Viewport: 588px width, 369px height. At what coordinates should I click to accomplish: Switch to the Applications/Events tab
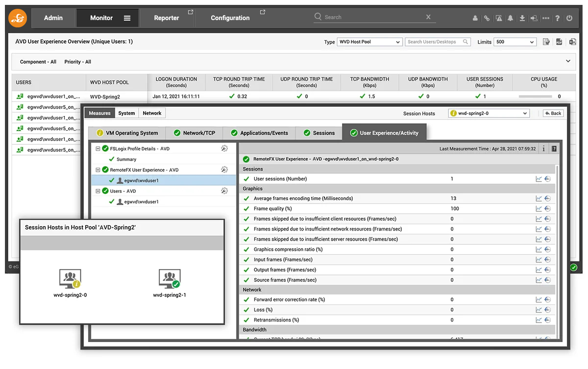click(259, 133)
